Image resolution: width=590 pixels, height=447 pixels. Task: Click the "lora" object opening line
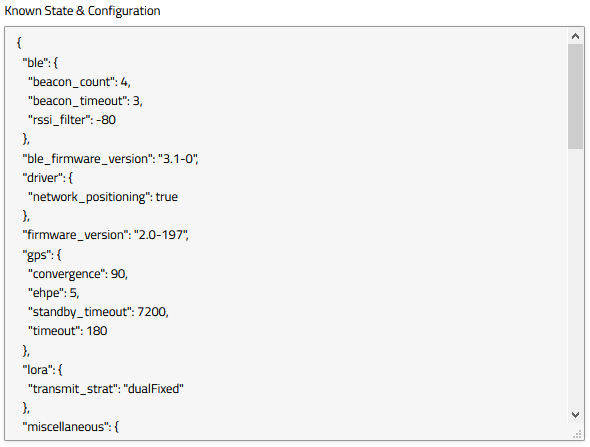tap(43, 370)
